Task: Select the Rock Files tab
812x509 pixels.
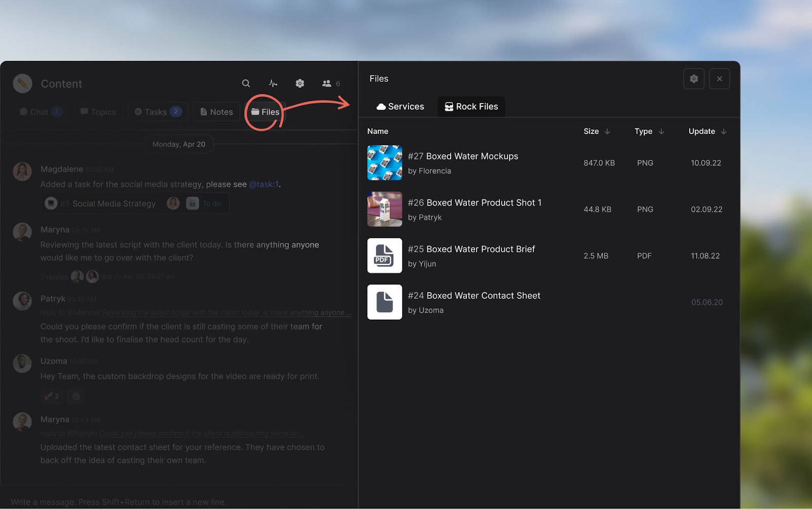Action: (x=471, y=107)
